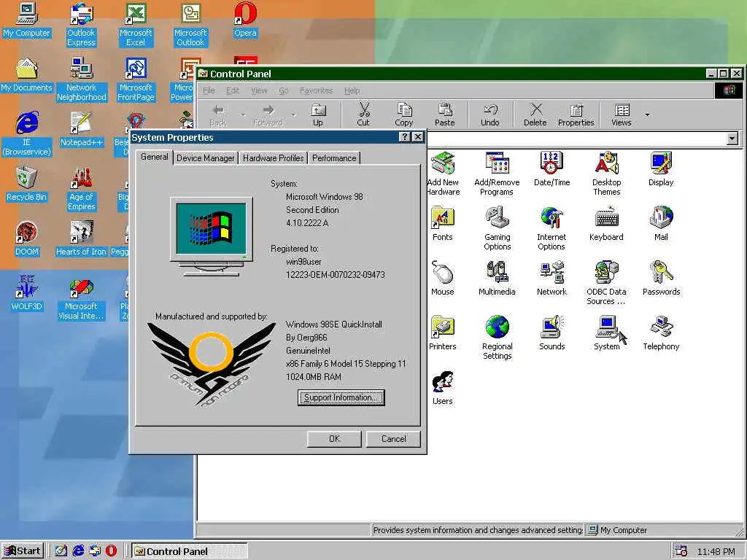
Task: Click the Cut toolbar button
Action: point(363,114)
